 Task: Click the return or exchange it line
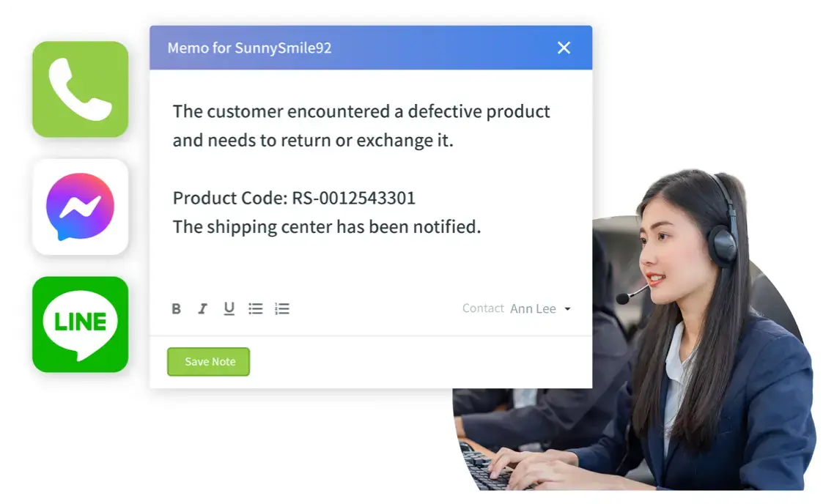(x=313, y=141)
